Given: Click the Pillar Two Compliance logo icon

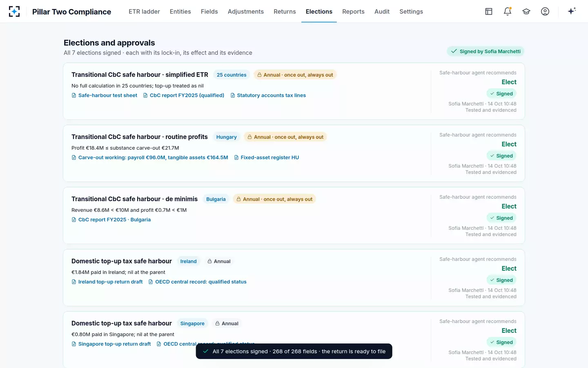Looking at the screenshot, I should (x=14, y=11).
